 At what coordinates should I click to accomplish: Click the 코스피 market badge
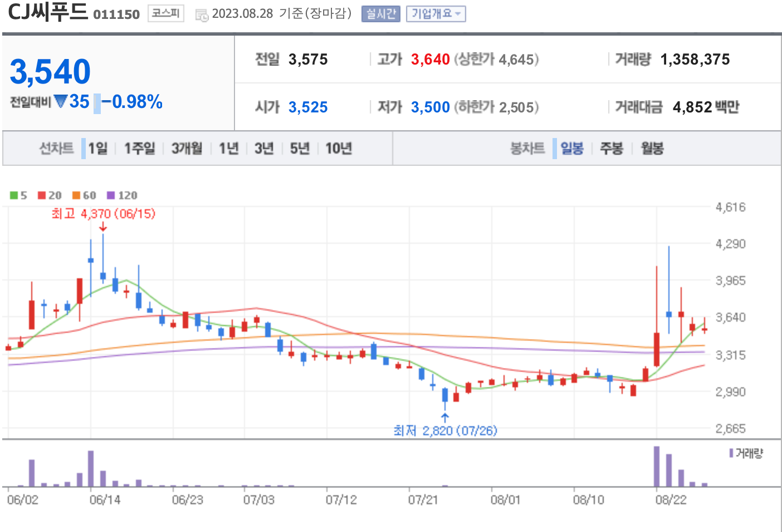coord(166,13)
